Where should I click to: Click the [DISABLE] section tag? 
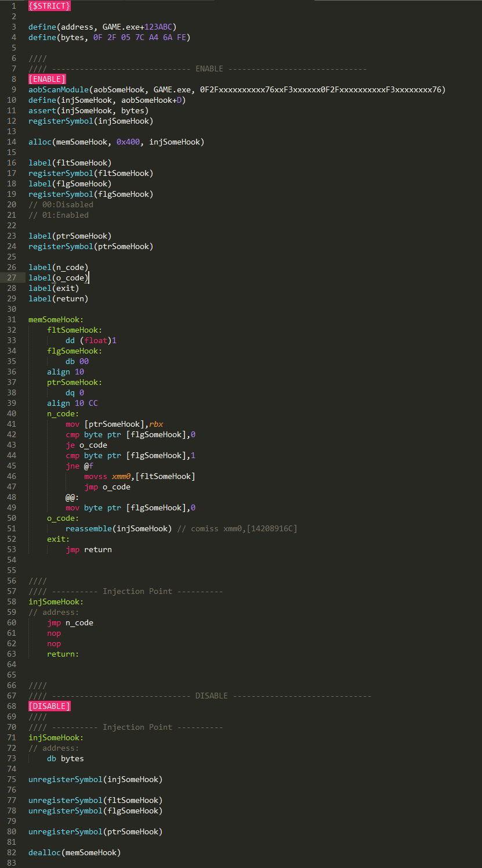[x=49, y=706]
